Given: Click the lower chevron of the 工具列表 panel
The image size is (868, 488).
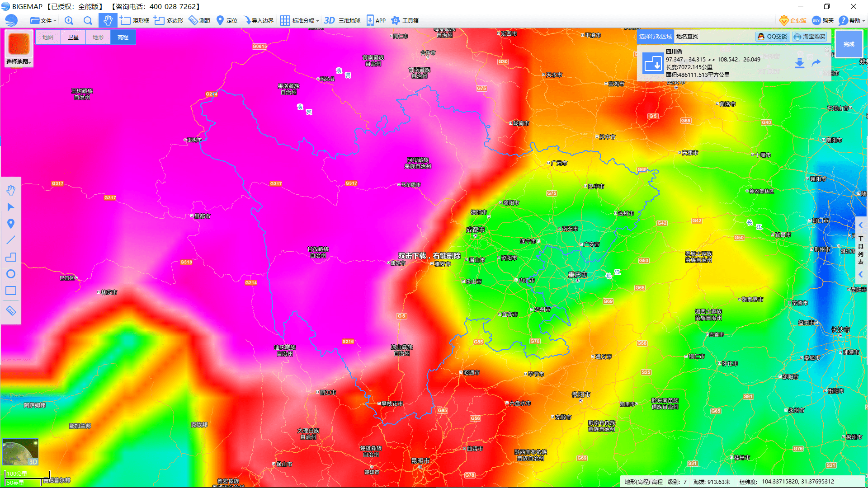Looking at the screenshot, I should (861, 274).
